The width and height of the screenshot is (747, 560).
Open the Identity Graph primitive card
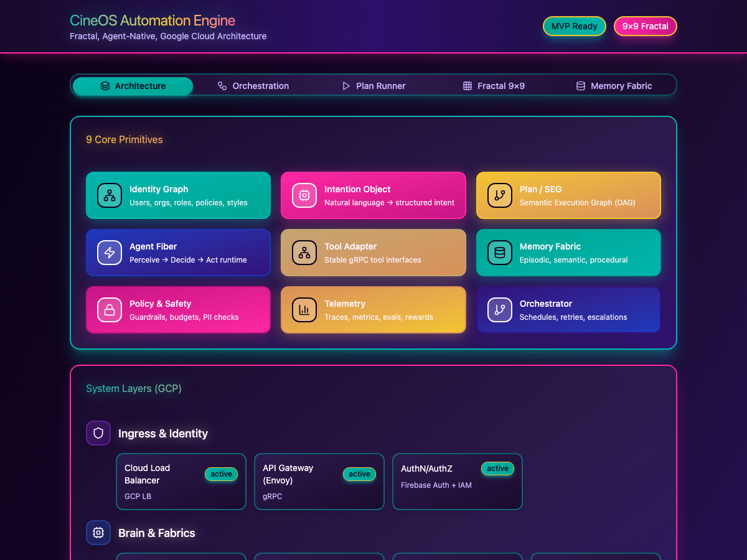click(x=178, y=195)
